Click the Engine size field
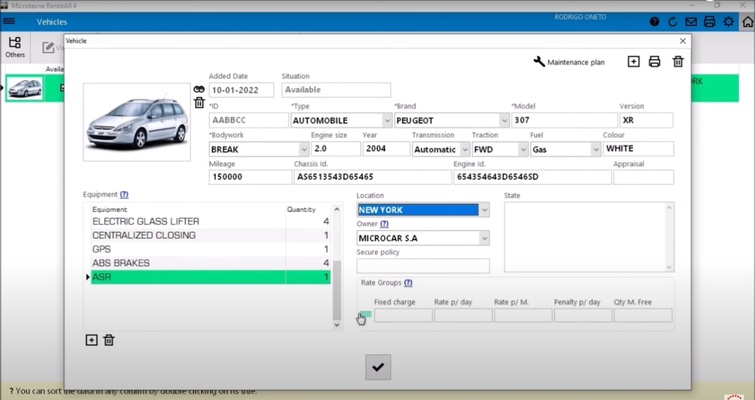755x400 pixels. 336,149
